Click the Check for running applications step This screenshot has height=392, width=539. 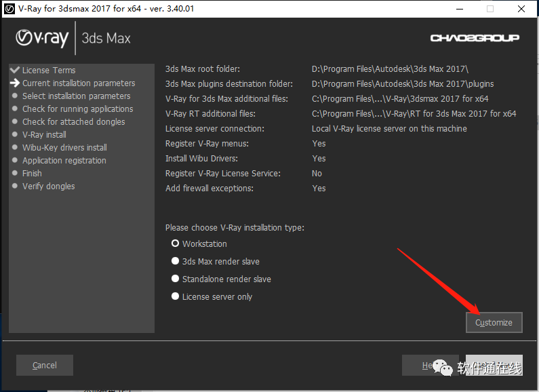[78, 109]
